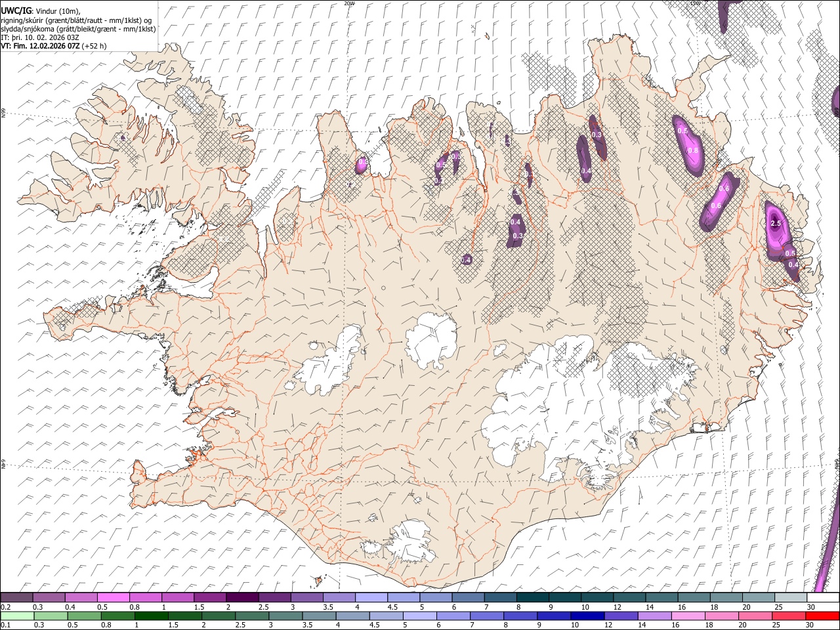This screenshot has height=630, width=840.
Task: Click the UWC/IG Vindur (10m) title text
Action: tap(39, 10)
